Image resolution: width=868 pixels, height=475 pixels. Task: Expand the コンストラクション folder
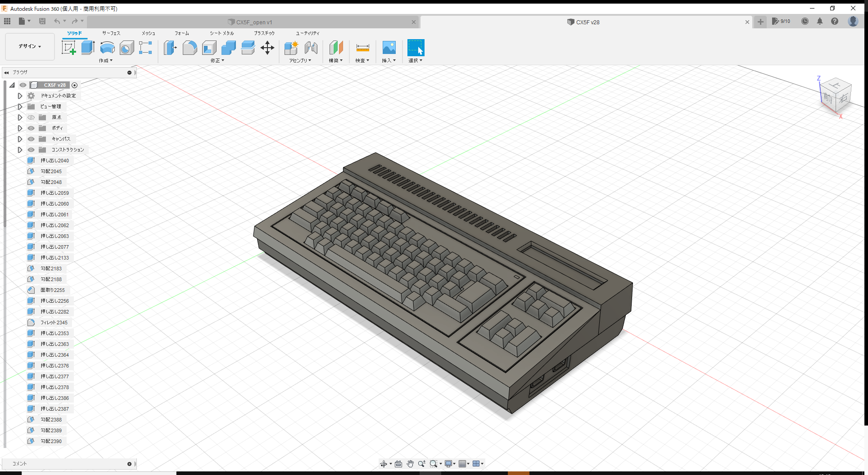[20, 150]
